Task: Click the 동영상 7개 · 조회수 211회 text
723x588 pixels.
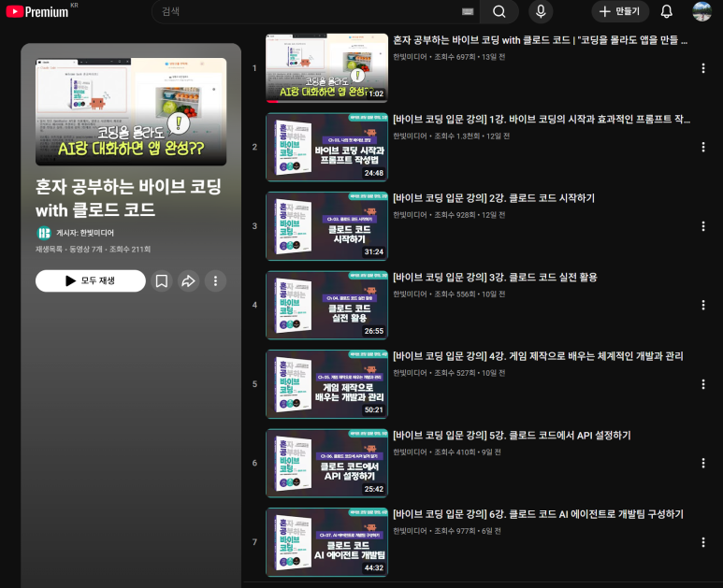Action: tap(109, 250)
